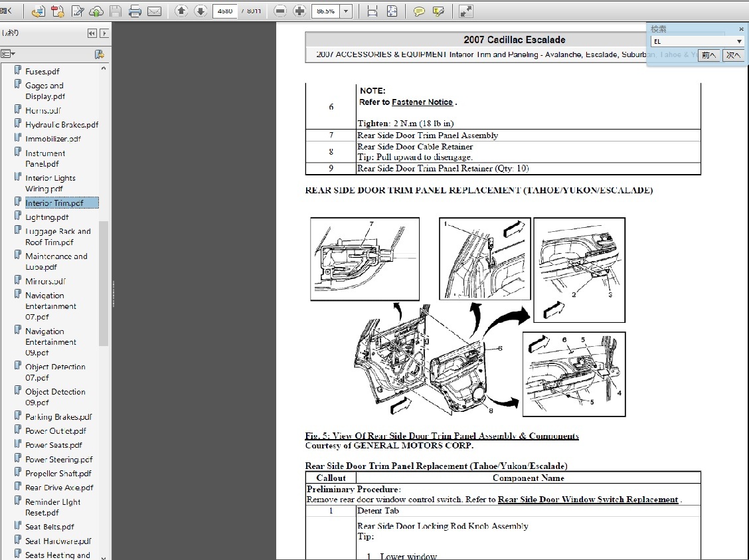Image resolution: width=749 pixels, height=560 pixels.
Task: Open Navigation Entertainment 07.pdf bookmark
Action: (x=50, y=306)
